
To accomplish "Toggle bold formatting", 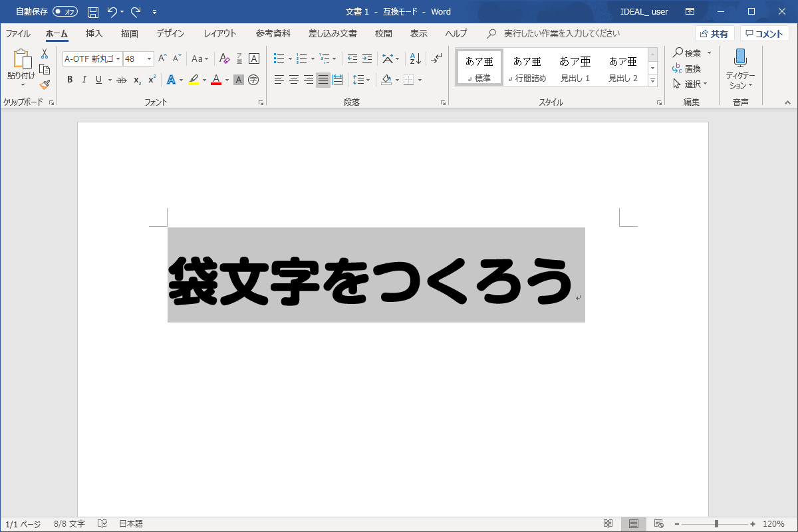I will (x=70, y=80).
